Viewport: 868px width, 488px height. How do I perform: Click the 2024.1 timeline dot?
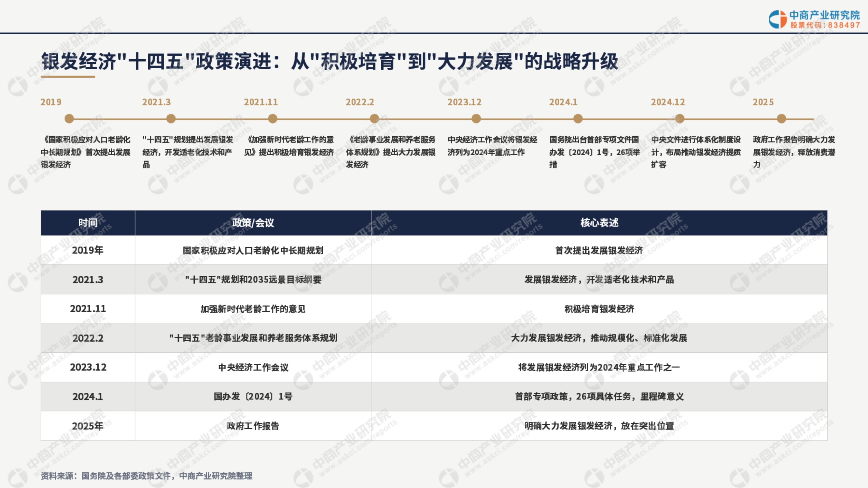point(578,118)
